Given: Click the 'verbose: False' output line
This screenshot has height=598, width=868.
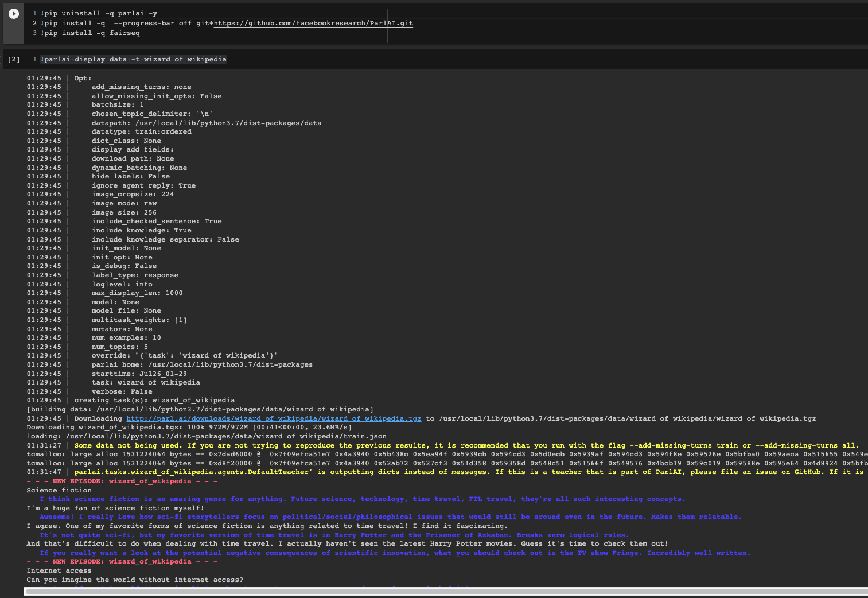Looking at the screenshot, I should [122, 391].
